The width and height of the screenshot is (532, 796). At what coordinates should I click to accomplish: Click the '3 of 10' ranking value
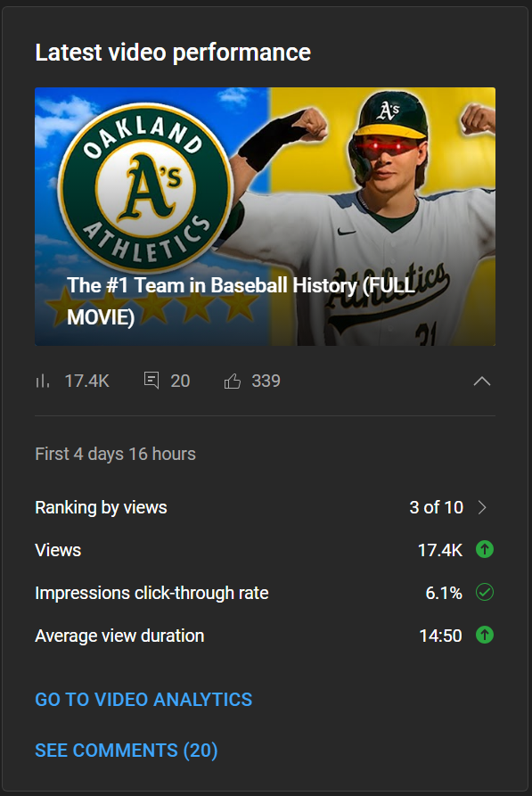436,507
